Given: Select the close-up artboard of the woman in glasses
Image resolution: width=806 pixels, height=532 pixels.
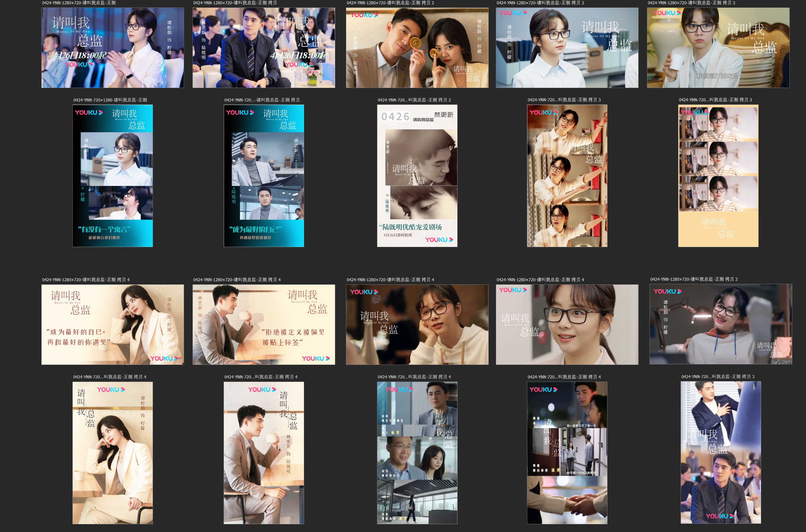Looking at the screenshot, I should click(x=567, y=325).
